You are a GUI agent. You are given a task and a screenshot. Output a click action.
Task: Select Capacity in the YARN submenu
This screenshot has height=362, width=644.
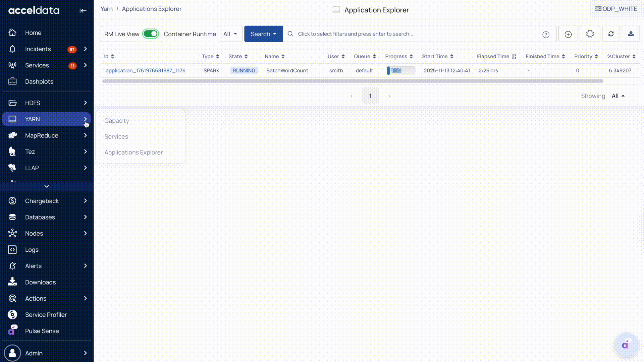[116, 121]
